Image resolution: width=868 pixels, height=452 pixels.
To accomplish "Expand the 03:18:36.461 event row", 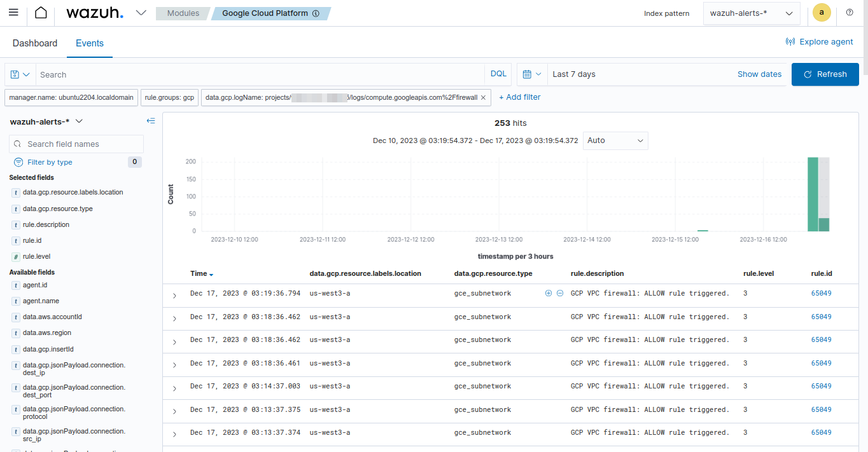I will (174, 366).
